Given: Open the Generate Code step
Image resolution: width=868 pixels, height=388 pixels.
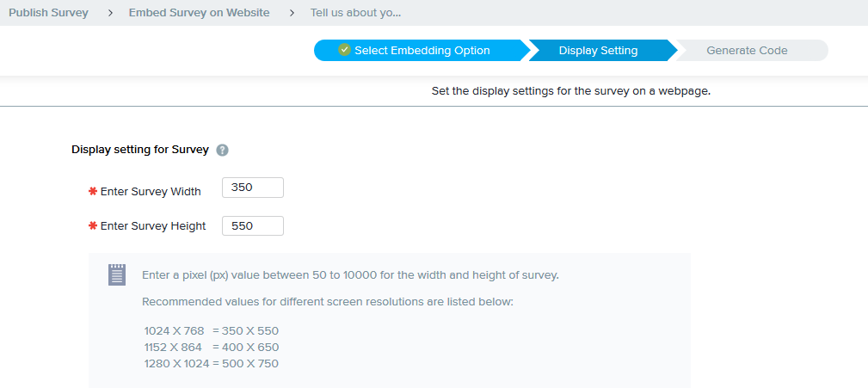Looking at the screenshot, I should [x=747, y=51].
